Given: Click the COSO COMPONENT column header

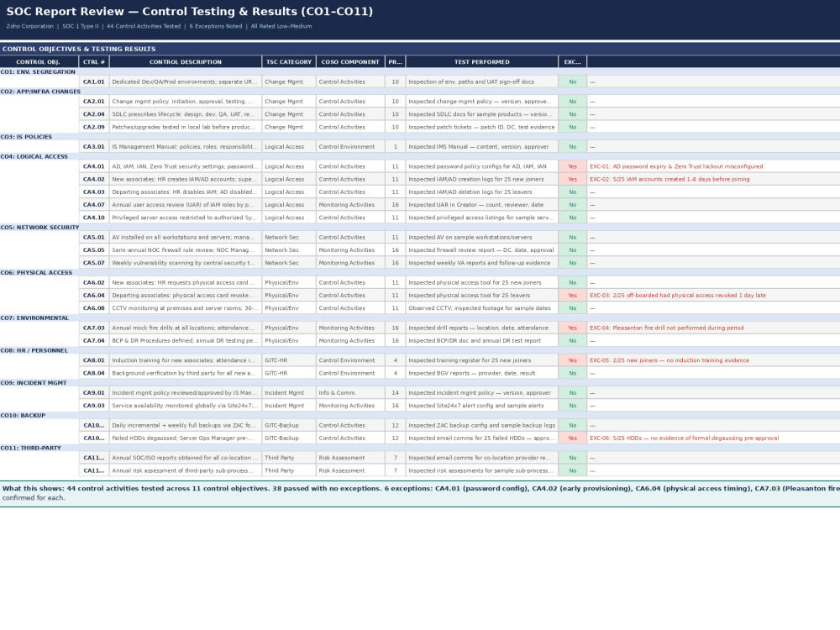Looking at the screenshot, I should pos(350,61).
